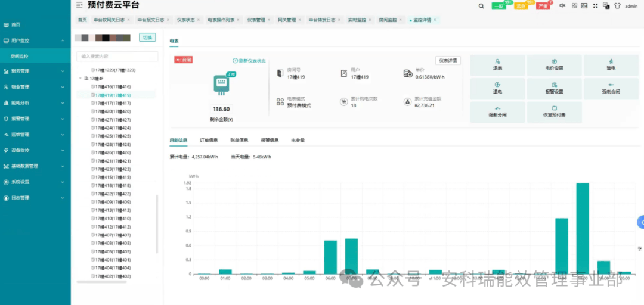644x305 pixels.
Task: Expand the 财务管理 sidebar menu
Action: [35, 71]
